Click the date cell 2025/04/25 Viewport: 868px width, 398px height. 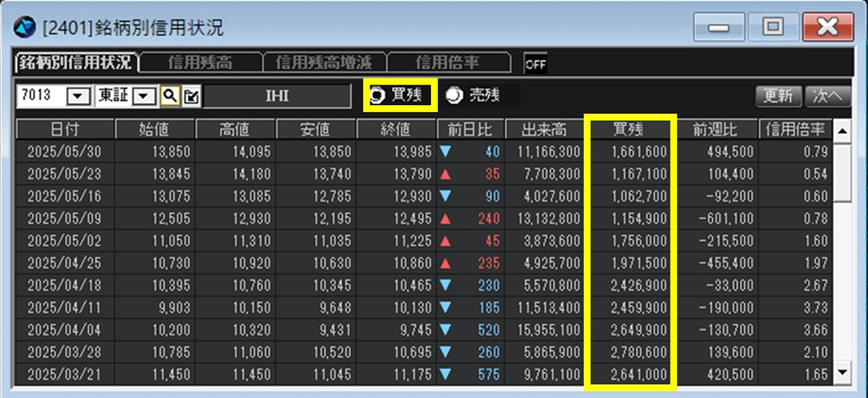[65, 263]
